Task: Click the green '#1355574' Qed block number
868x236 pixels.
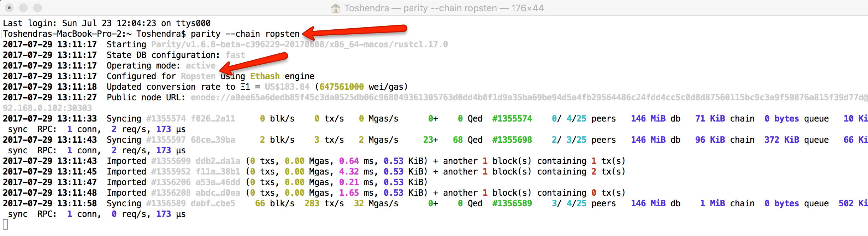Action: [512, 119]
